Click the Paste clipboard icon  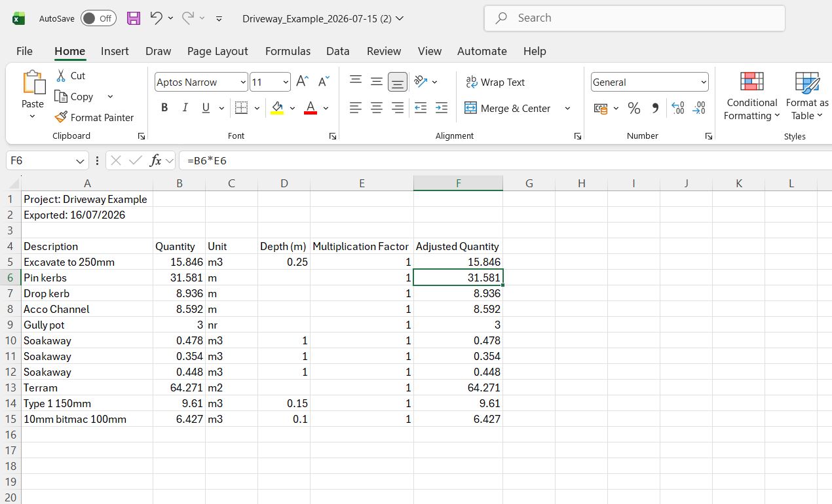coord(33,82)
